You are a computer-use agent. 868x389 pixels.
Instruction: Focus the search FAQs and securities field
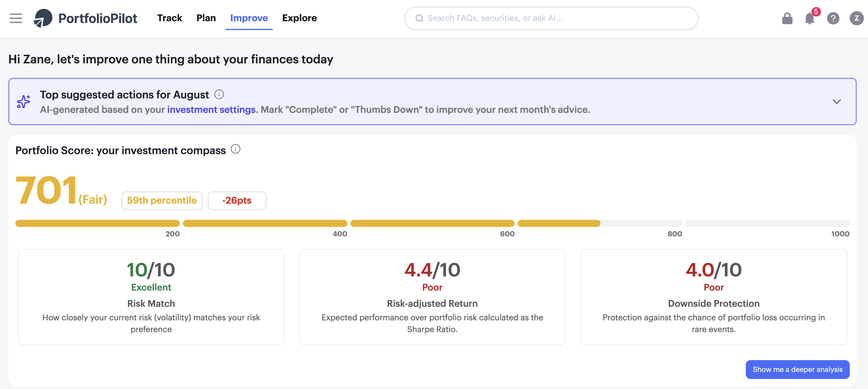pyautogui.click(x=551, y=18)
